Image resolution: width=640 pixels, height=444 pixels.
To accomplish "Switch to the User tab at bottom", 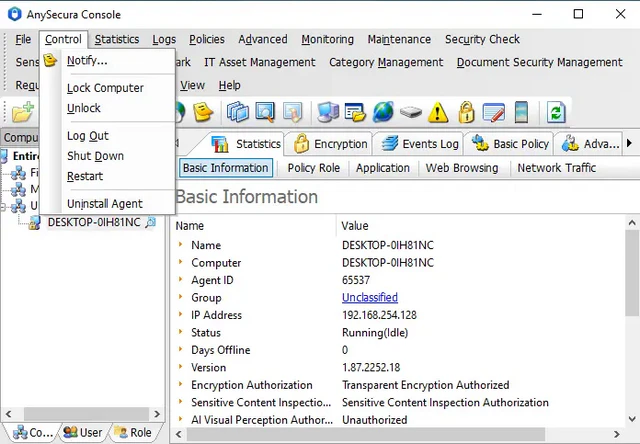I will 84,432.
